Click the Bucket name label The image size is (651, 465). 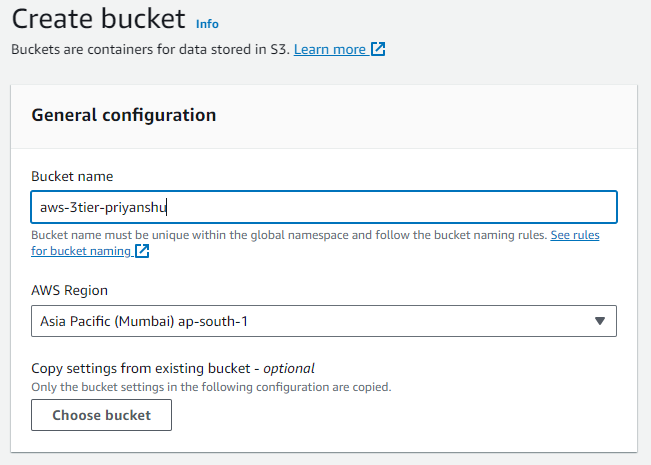[x=72, y=176]
